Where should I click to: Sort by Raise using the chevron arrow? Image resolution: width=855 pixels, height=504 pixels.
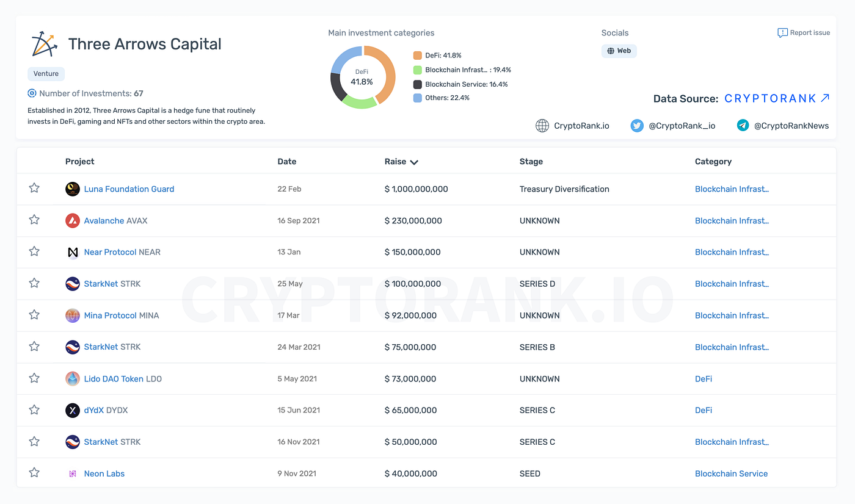pyautogui.click(x=414, y=162)
